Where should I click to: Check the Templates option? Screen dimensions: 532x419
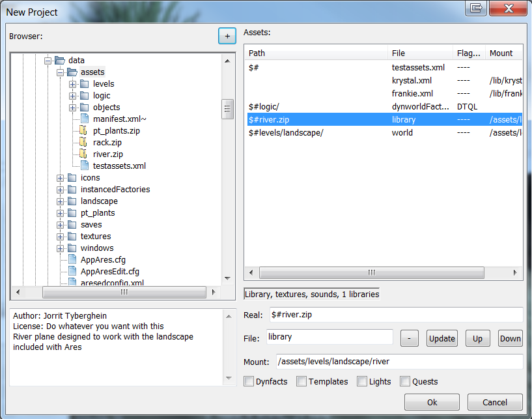pyautogui.click(x=301, y=381)
